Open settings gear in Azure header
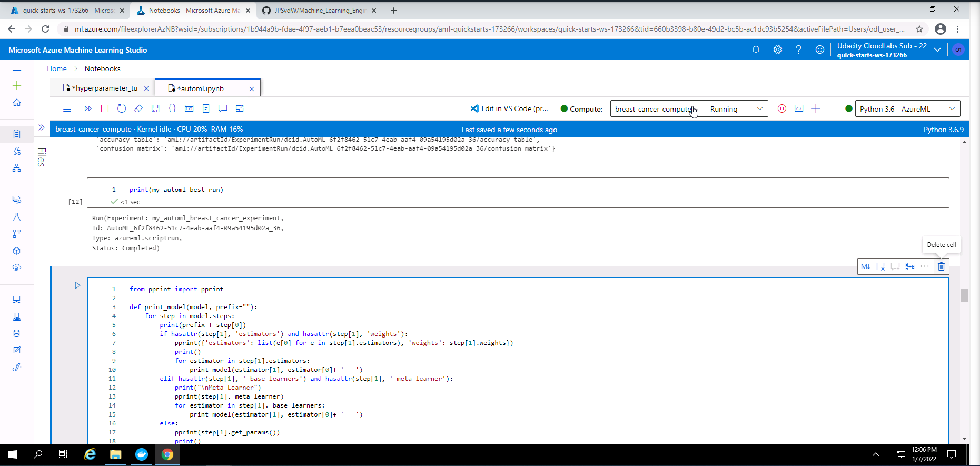Viewport: 980px width, 466px height. coord(777,49)
